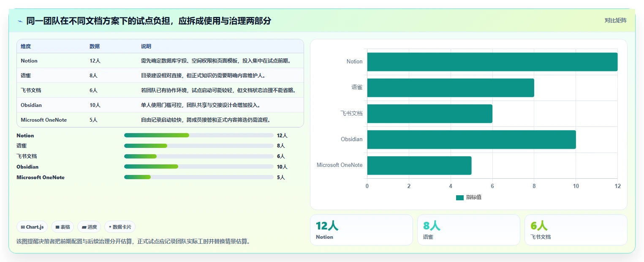Click the description starting 需先确定数据库字段
Screen dimensions: 644x262
tap(216, 61)
